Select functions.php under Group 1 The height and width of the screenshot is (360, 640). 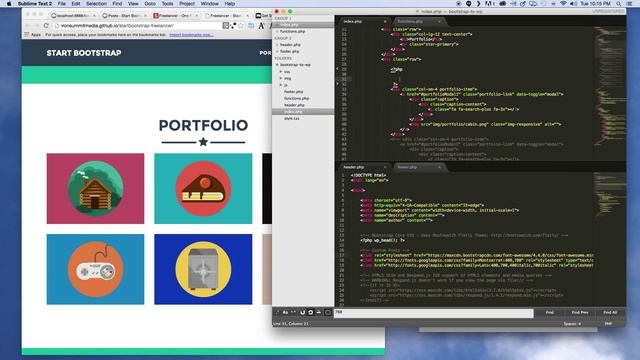pyautogui.click(x=293, y=31)
